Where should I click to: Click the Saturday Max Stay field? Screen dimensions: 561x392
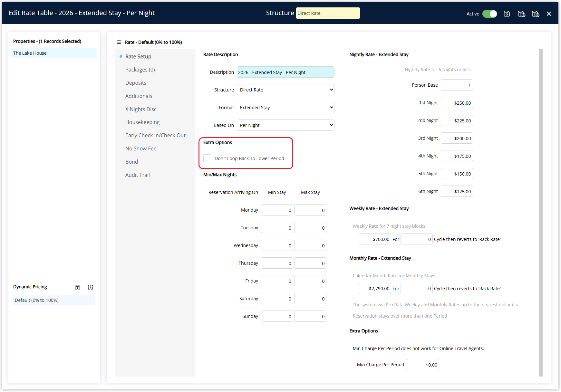pos(310,299)
